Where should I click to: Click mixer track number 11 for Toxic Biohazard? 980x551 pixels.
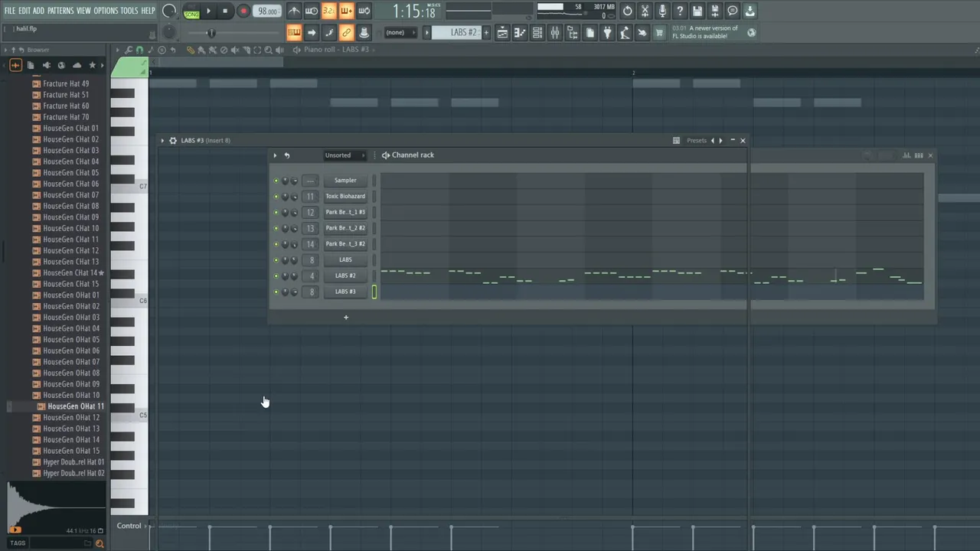[x=310, y=197]
